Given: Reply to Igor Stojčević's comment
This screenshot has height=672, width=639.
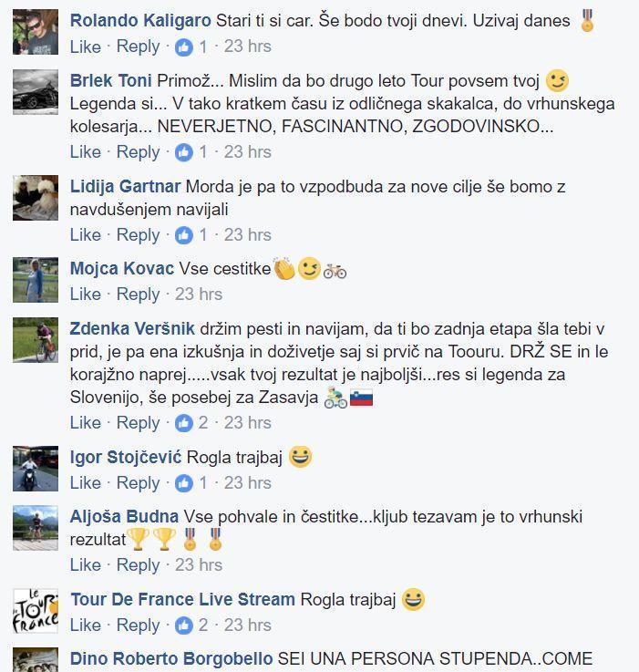Looking at the screenshot, I should point(138,483).
